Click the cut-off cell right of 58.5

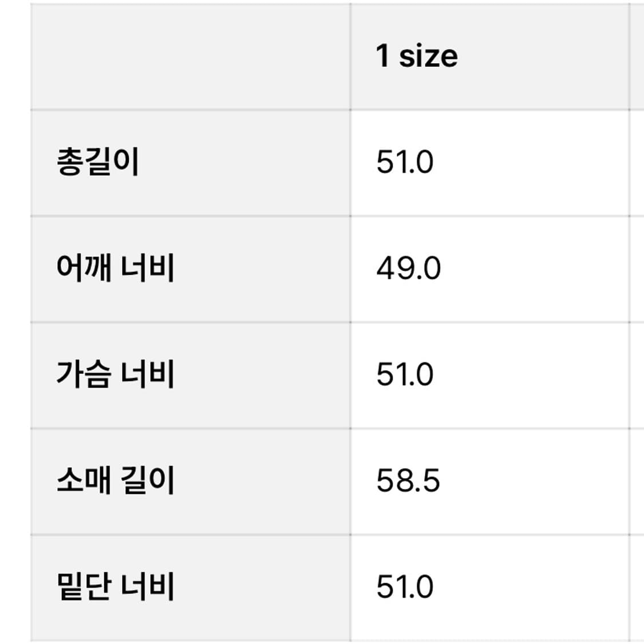[x=637, y=480]
